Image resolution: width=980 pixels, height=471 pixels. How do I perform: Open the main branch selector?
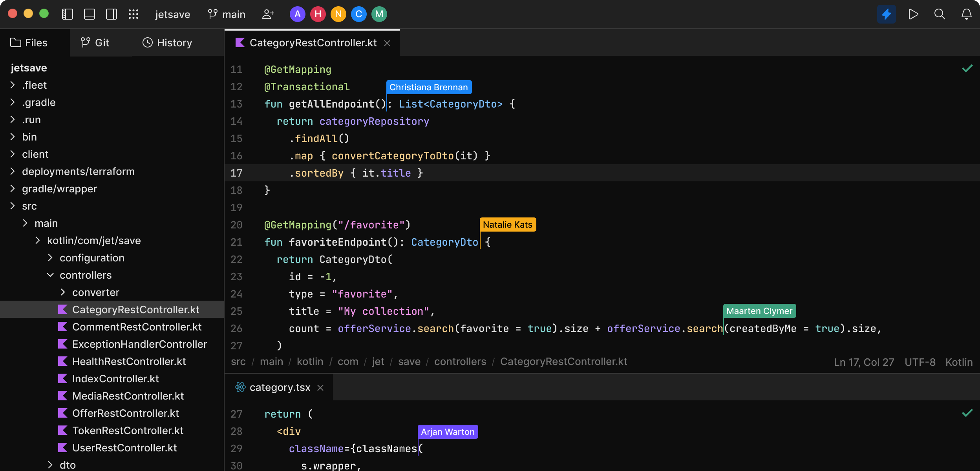pyautogui.click(x=227, y=15)
